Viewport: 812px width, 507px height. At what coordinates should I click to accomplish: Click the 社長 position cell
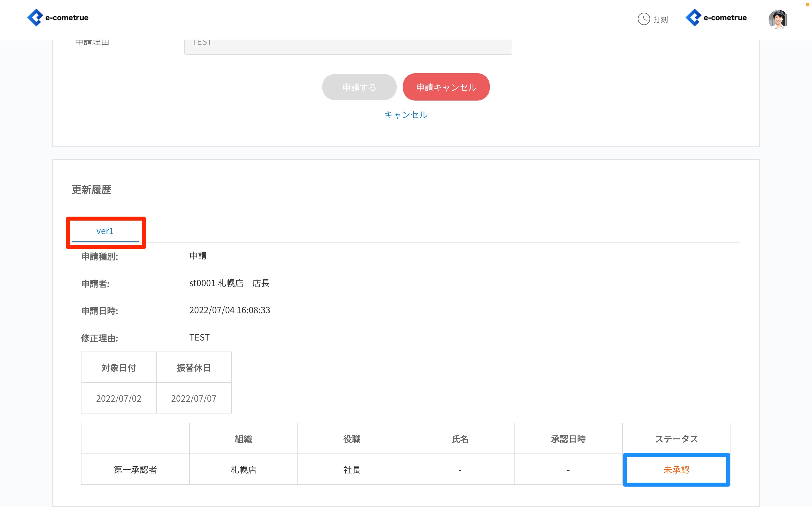[352, 470]
